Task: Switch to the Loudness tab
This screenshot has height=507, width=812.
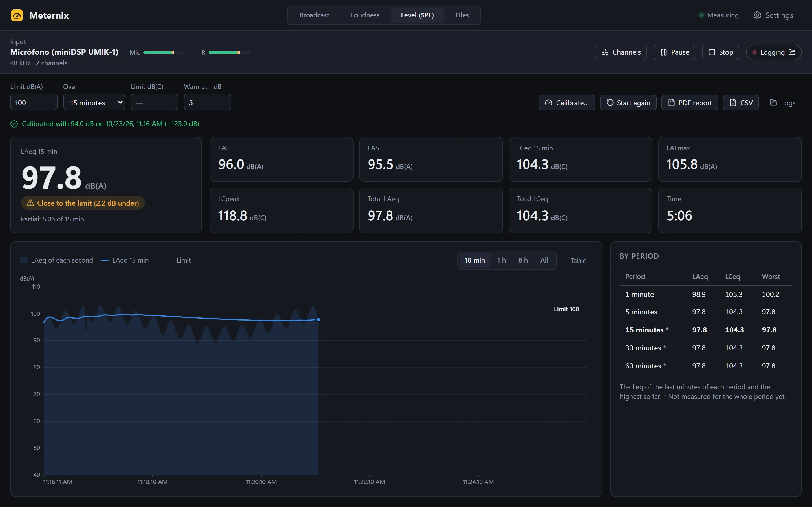Action: [x=365, y=15]
